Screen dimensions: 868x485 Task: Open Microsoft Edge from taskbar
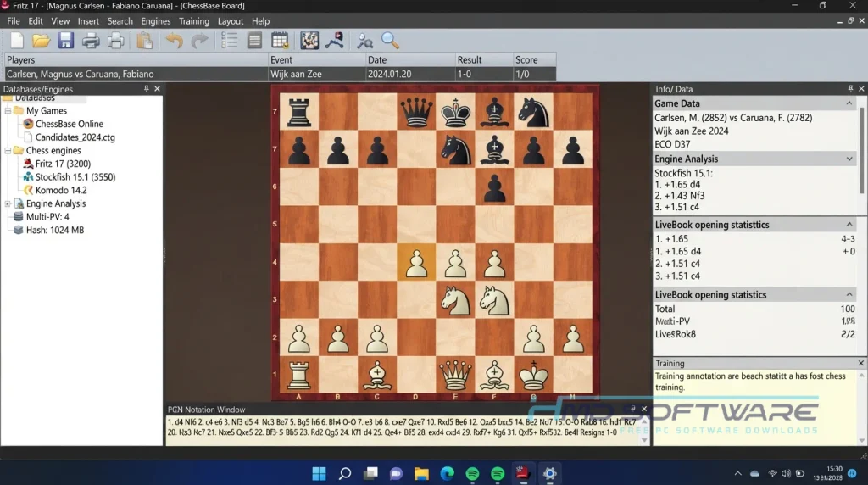[x=448, y=473]
